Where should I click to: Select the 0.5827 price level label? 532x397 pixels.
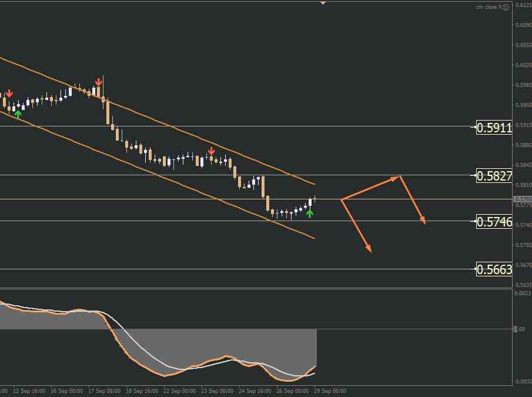(494, 176)
